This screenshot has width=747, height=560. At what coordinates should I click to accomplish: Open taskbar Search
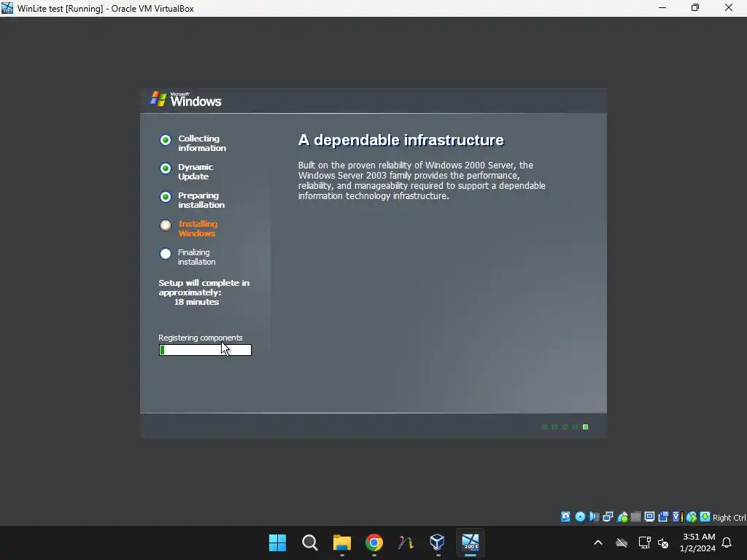pyautogui.click(x=309, y=542)
